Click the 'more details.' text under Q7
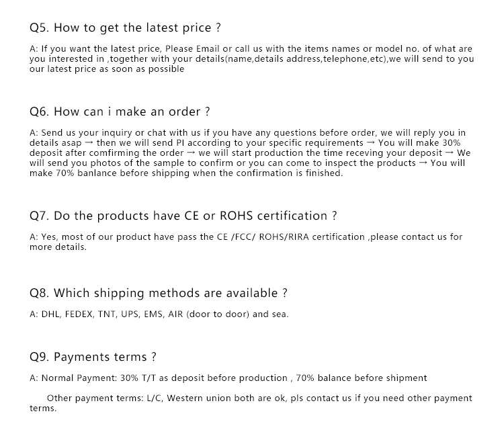This screenshot has width=504, height=428. (58, 247)
